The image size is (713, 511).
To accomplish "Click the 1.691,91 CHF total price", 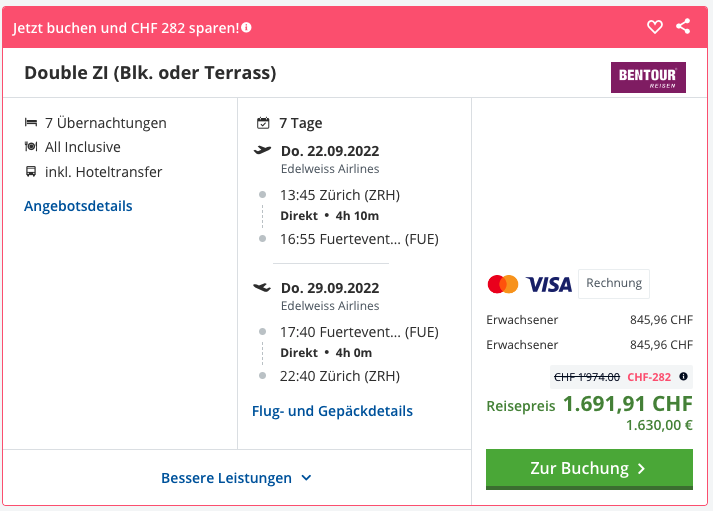I will point(627,404).
